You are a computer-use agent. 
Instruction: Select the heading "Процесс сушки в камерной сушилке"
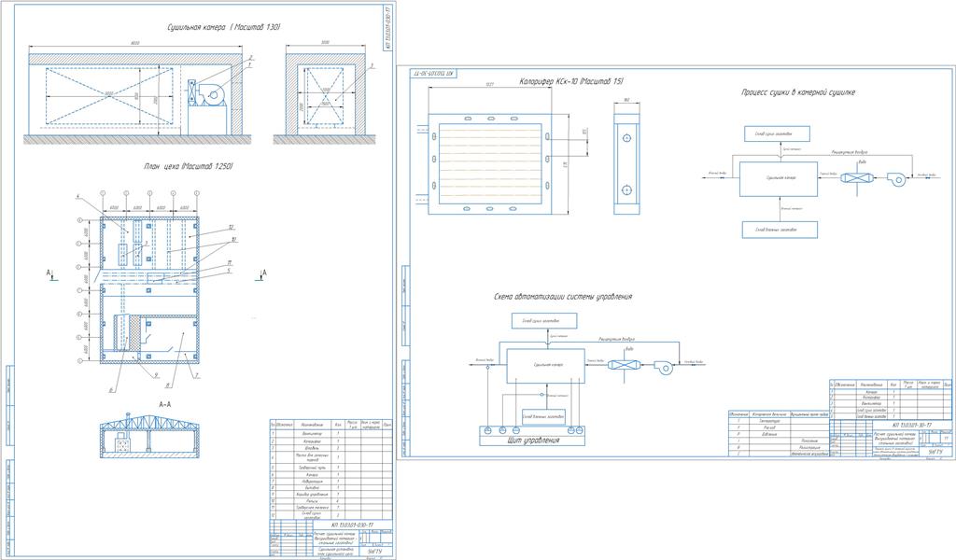[x=797, y=92]
